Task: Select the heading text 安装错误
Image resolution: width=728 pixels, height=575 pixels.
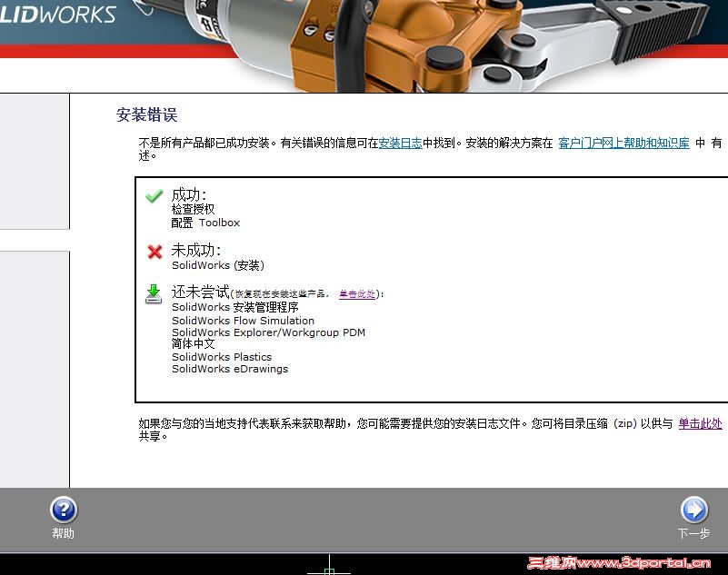Action: [146, 114]
